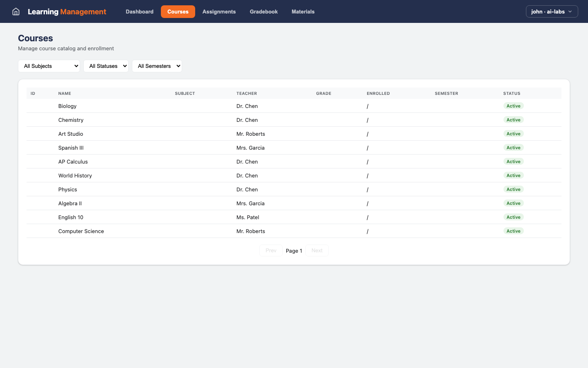Open the Materials section

coord(303,11)
